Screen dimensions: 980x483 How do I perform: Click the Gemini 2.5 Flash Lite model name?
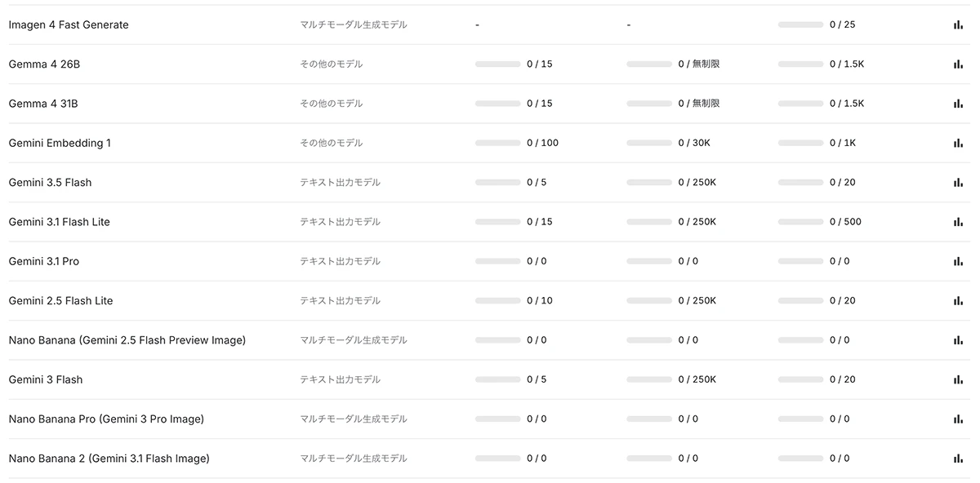coord(60,300)
